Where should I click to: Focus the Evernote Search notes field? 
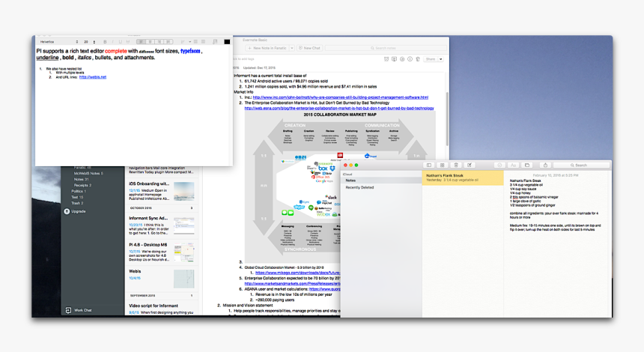pyautogui.click(x=386, y=48)
